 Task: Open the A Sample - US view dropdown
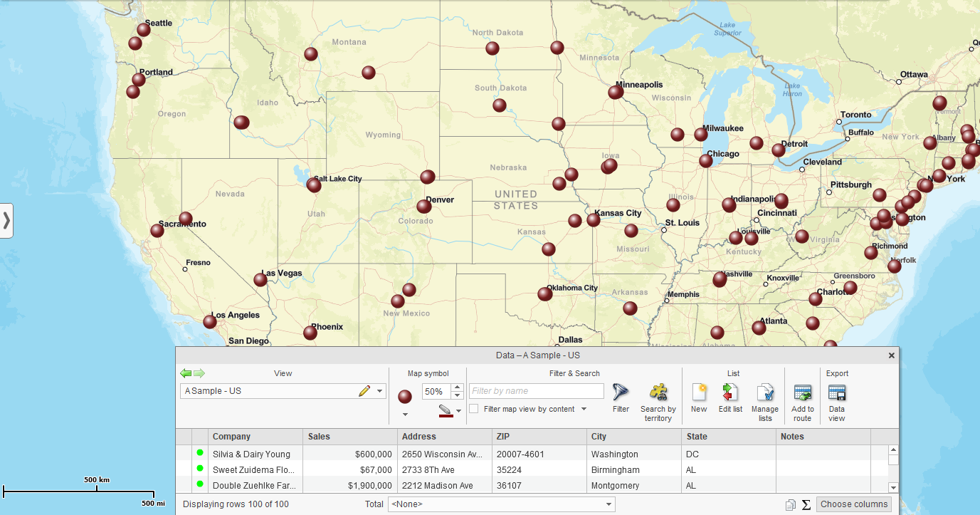380,391
